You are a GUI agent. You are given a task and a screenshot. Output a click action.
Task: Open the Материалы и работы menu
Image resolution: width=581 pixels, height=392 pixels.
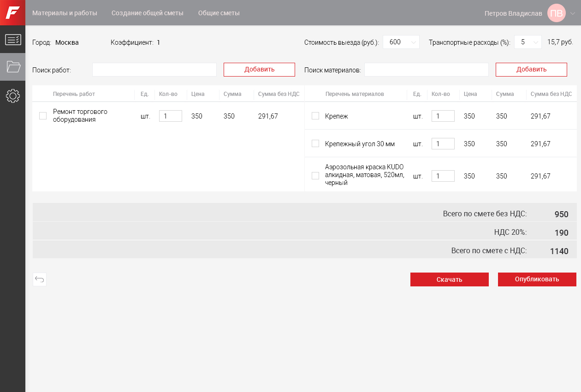[x=65, y=13]
